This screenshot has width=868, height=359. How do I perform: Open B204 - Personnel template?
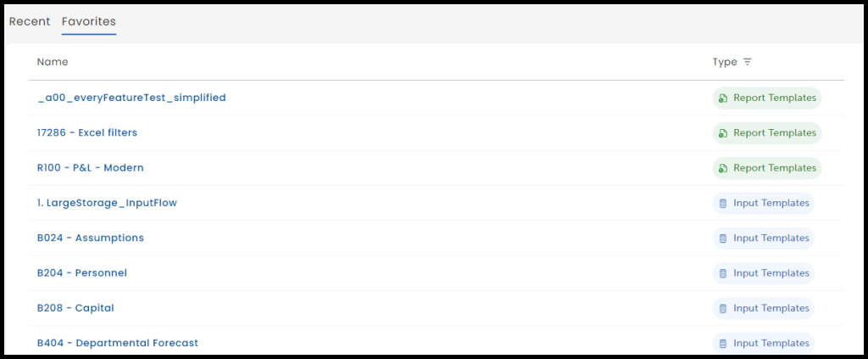[x=82, y=273]
